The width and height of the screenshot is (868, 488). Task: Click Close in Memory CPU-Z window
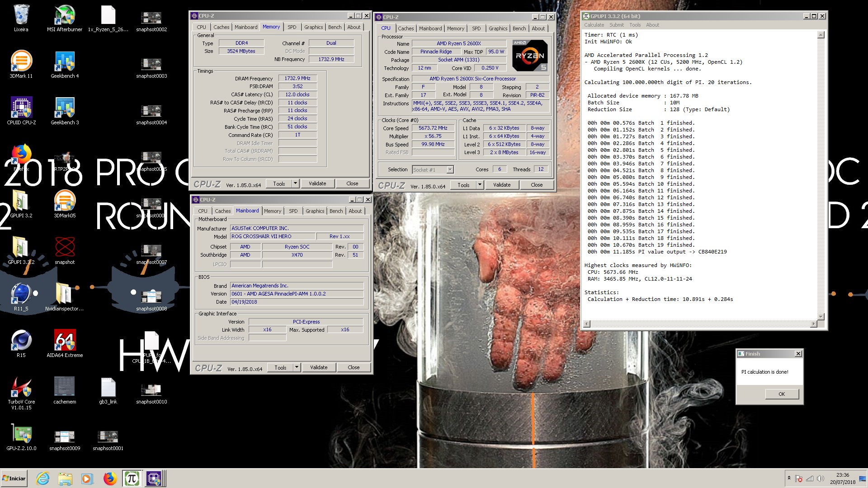click(352, 183)
